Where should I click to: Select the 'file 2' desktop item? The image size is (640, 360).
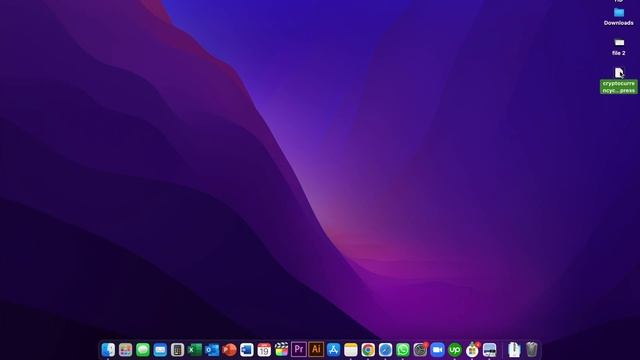pos(619,42)
